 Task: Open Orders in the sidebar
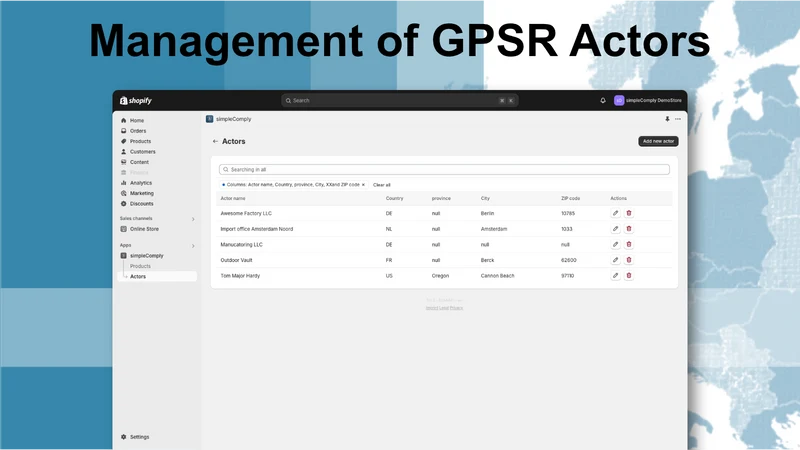point(138,131)
